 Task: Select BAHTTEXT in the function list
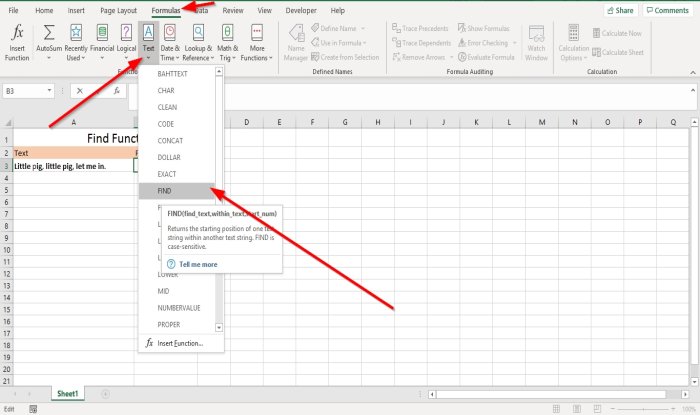click(x=177, y=74)
